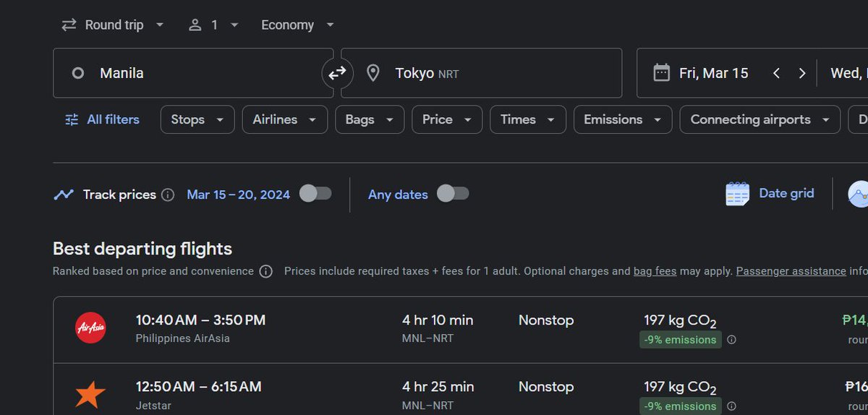The width and height of the screenshot is (868, 415).
Task: Click the Track prices info icon
Action: (x=168, y=194)
